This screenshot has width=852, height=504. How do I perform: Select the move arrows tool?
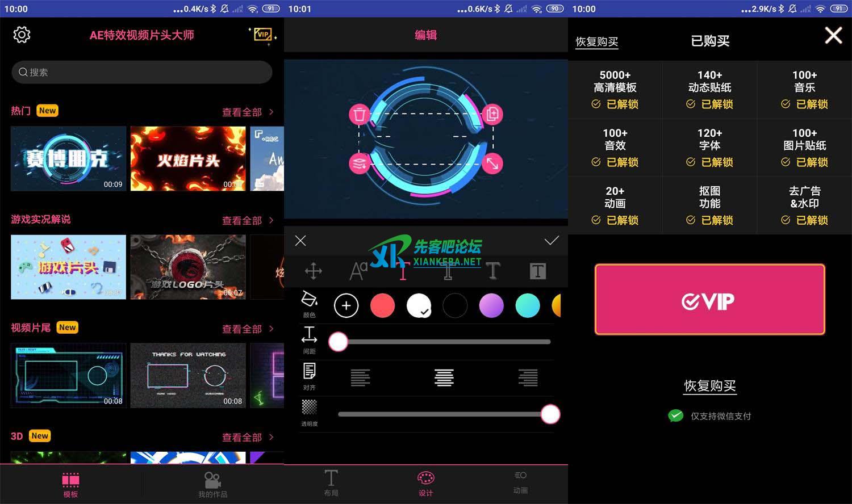pyautogui.click(x=314, y=271)
